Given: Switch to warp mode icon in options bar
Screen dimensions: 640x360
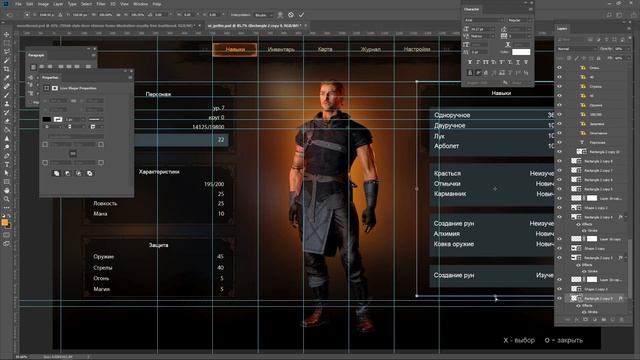Looking at the screenshot, I should tap(280, 15).
